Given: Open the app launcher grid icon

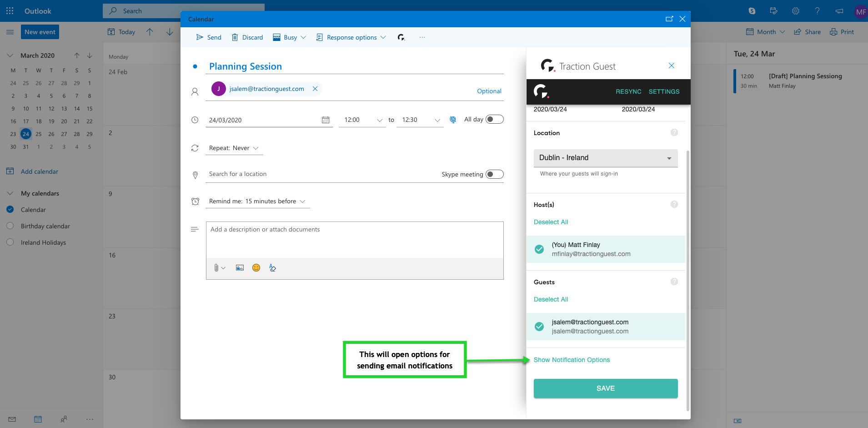Looking at the screenshot, I should click(x=10, y=10).
